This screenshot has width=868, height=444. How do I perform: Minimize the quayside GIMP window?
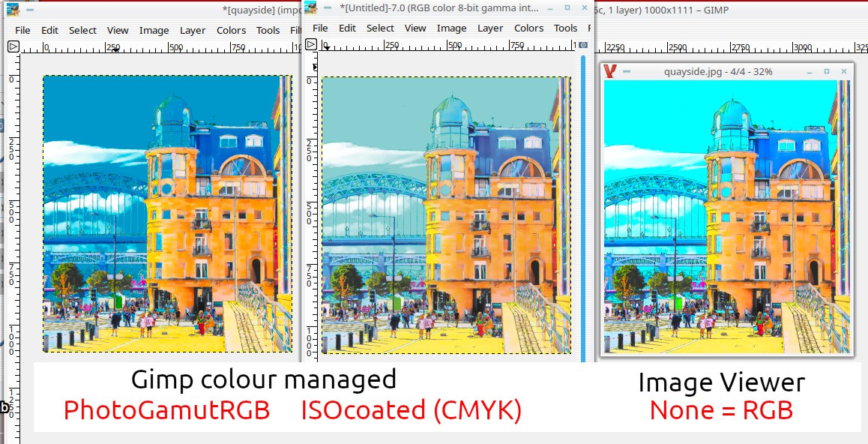[29, 10]
